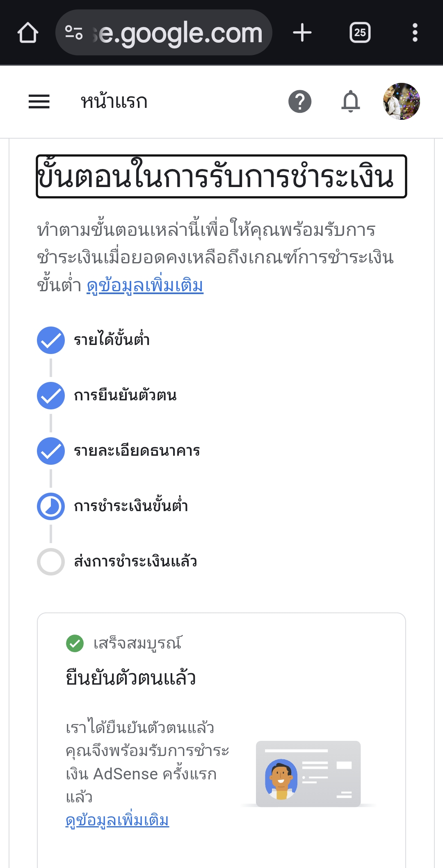This screenshot has height=868, width=443.
Task: Open the account profile avatar
Action: coord(401,101)
